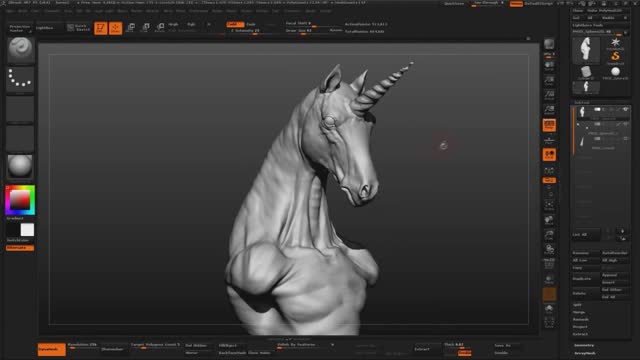The height and width of the screenshot is (360, 640).
Task: Open the Document menu
Action: [52, 11]
